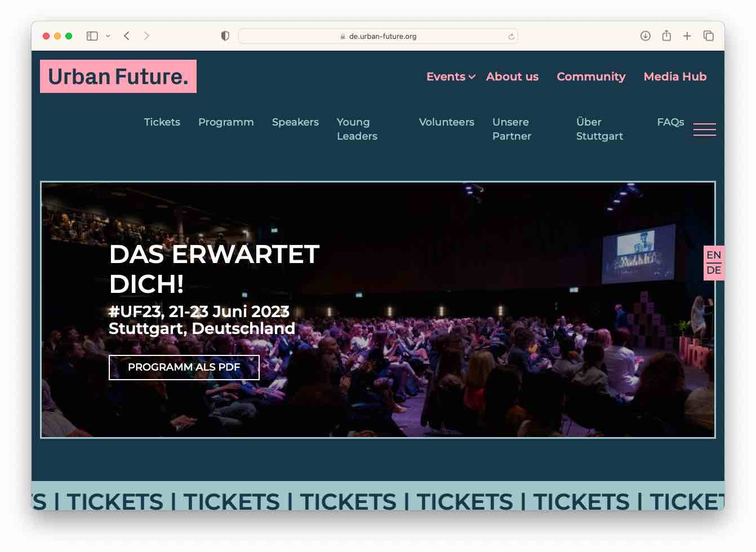The height and width of the screenshot is (552, 756).
Task: Minimize window with yellow button
Action: [x=57, y=36]
